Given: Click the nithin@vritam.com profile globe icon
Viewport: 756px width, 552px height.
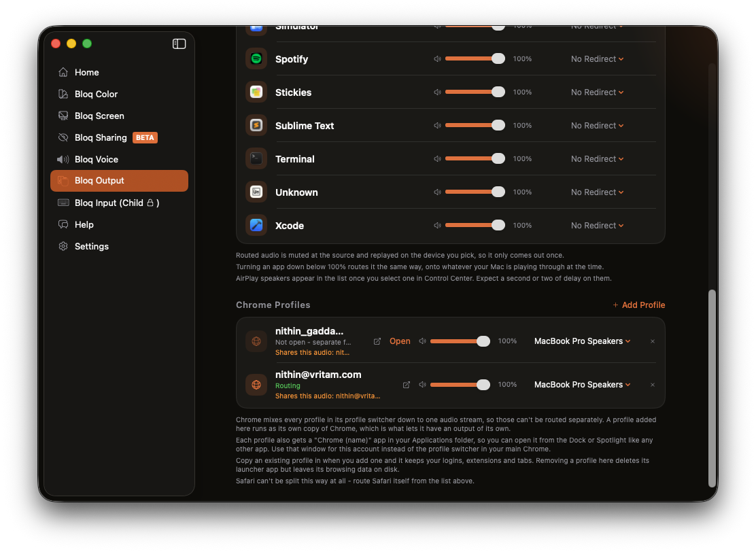Looking at the screenshot, I should point(256,385).
